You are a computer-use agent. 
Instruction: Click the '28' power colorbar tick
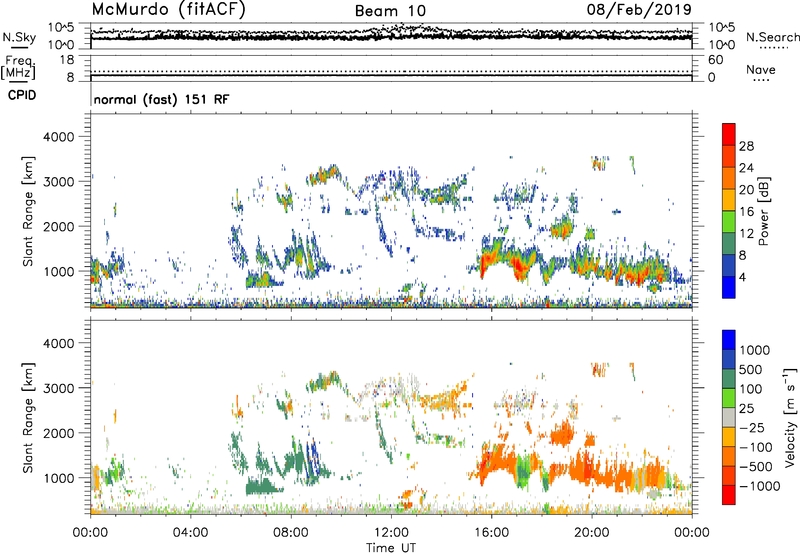(x=746, y=146)
